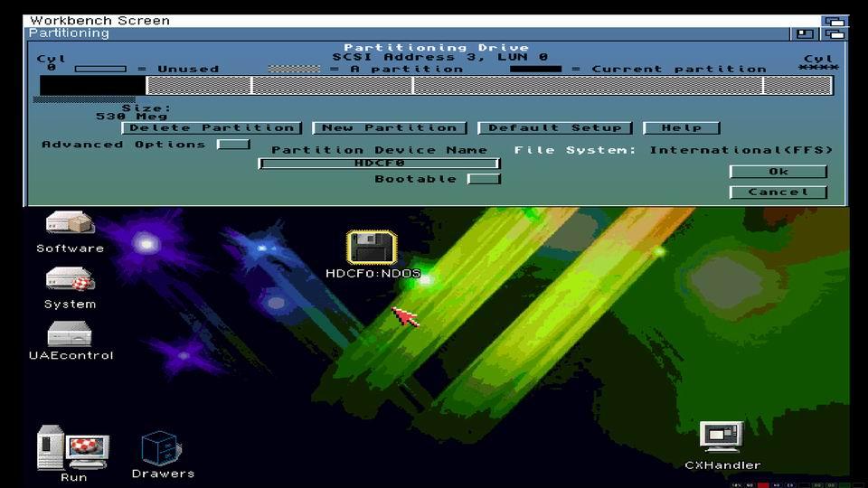Viewport: 868px width, 488px height.
Task: Toggle the Bootable checkbox
Action: click(484, 179)
